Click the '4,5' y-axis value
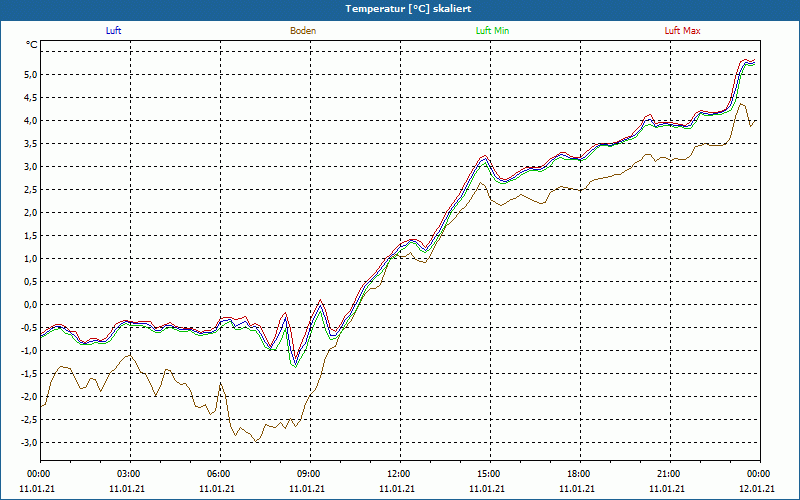 [x=31, y=98]
